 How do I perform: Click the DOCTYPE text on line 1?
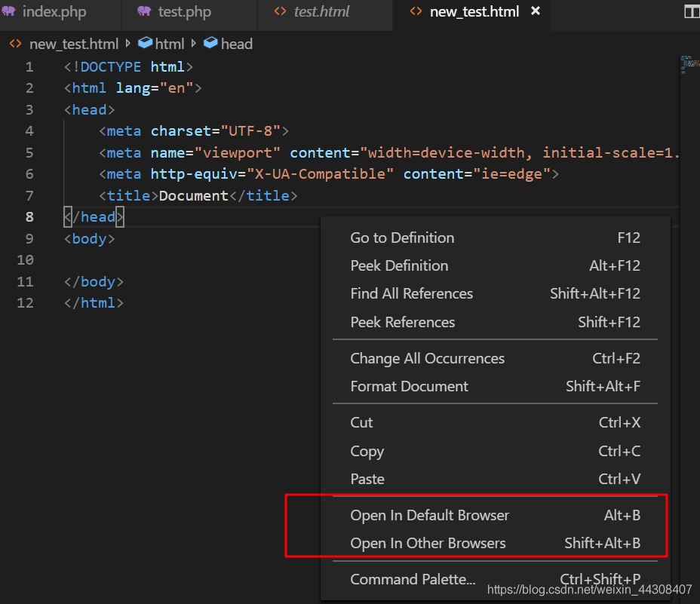tap(110, 67)
